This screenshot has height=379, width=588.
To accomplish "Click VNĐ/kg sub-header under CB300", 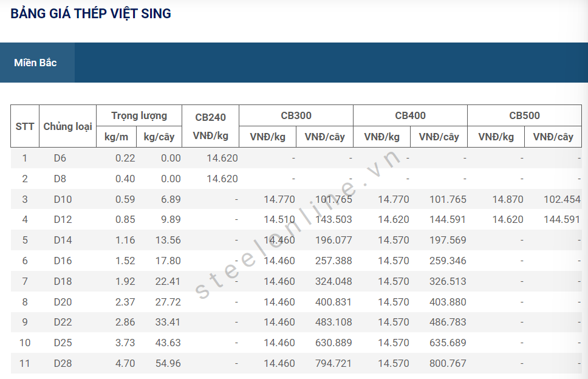I will click(x=268, y=137).
